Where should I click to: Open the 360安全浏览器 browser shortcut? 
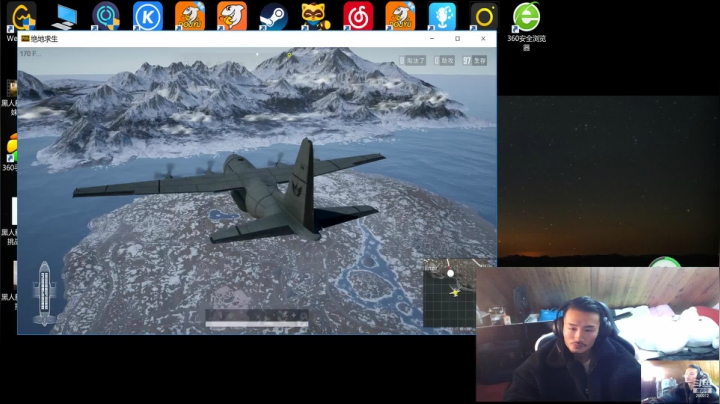[526, 25]
